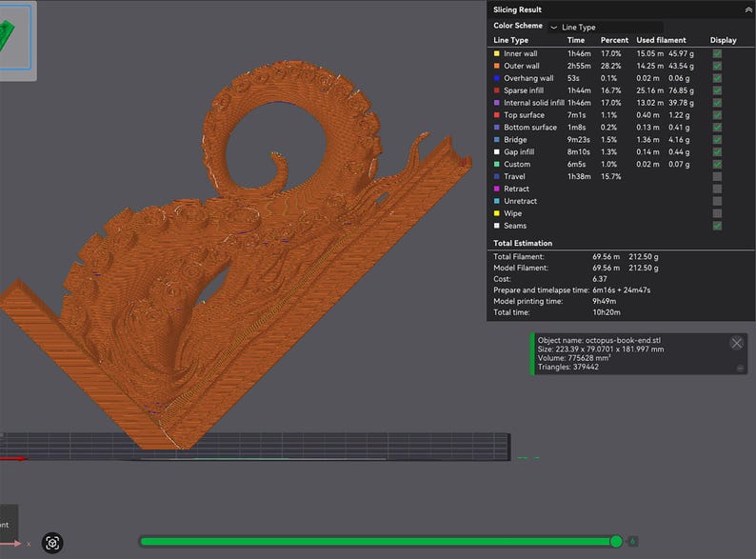Viewport: 756px width, 559px height.
Task: Click the Display column header
Action: point(724,41)
